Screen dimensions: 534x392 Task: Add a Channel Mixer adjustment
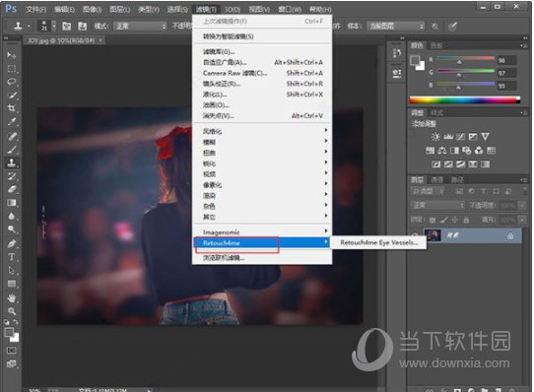click(479, 150)
